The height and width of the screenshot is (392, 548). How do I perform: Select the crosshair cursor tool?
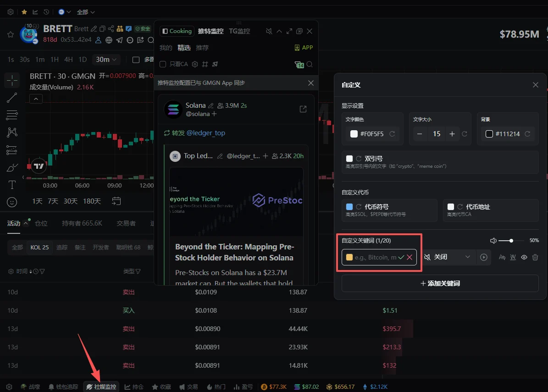12,80
